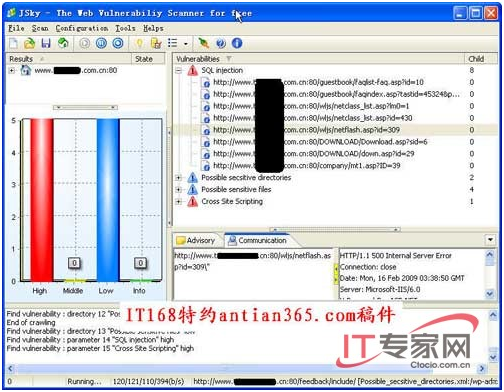The width and height of the screenshot is (504, 392).
Task: Open the list view dropdown arrow
Action: [186, 44]
